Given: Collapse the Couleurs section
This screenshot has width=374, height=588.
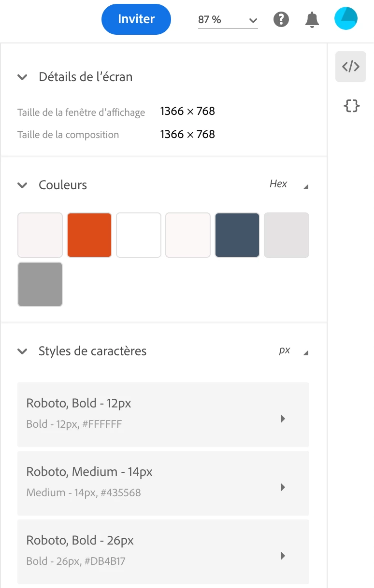Looking at the screenshot, I should pos(22,185).
